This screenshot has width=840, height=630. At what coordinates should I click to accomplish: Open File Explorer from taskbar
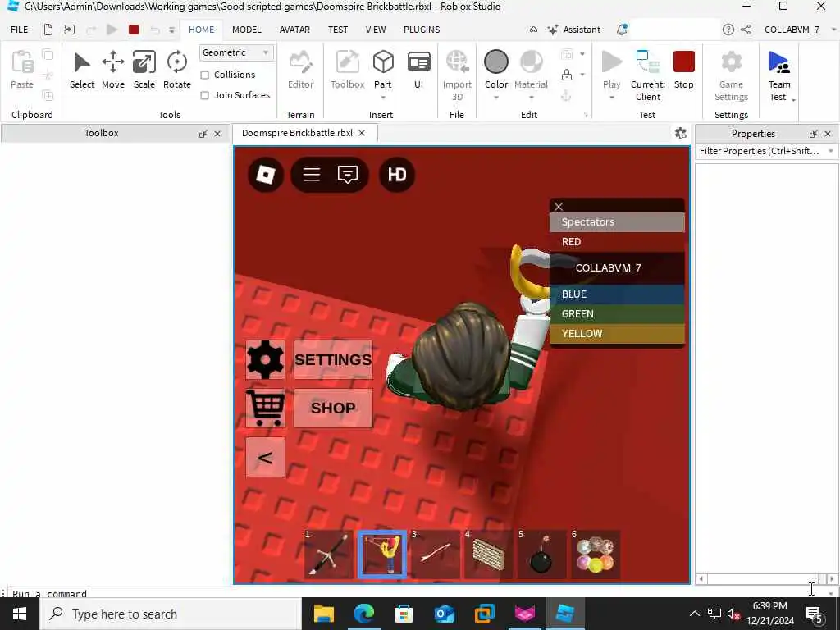323,614
